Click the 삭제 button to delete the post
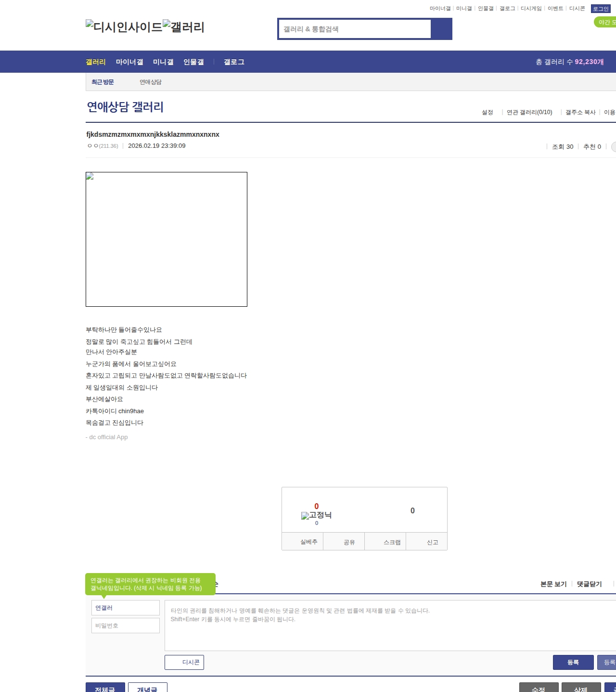 (581, 688)
